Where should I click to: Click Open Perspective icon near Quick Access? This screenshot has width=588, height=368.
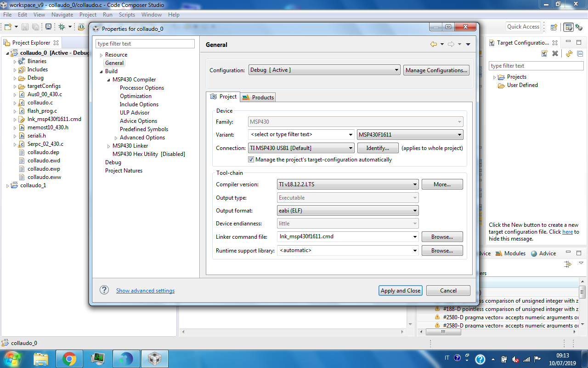(554, 27)
